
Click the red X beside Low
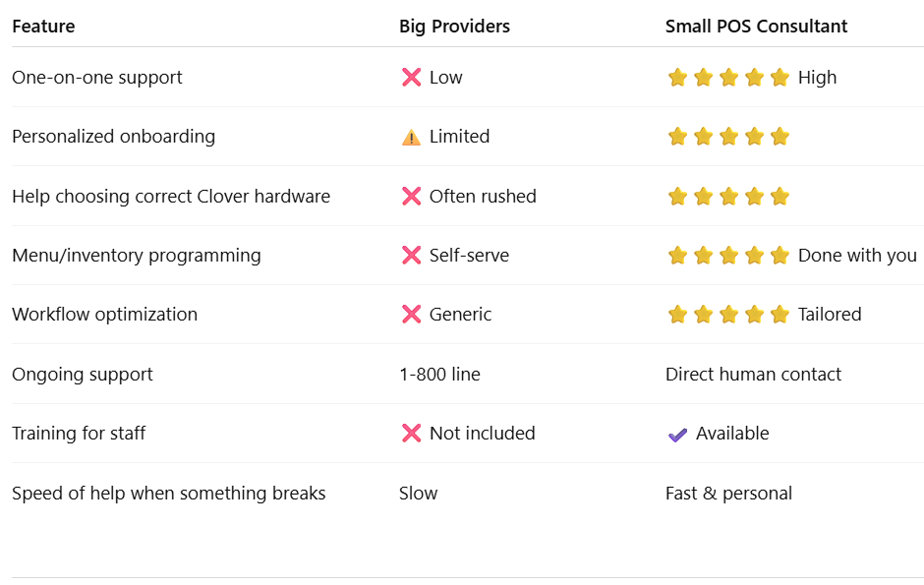[x=411, y=77]
